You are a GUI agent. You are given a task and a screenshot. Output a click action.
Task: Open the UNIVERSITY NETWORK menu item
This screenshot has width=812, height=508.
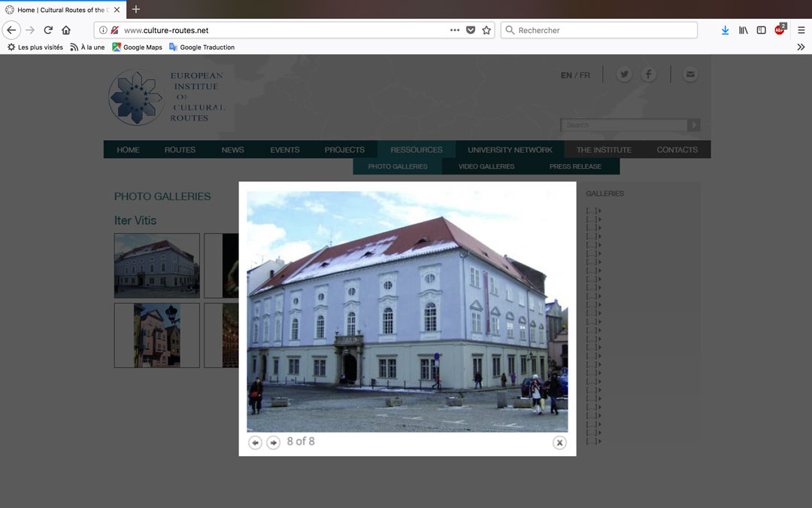(x=510, y=150)
